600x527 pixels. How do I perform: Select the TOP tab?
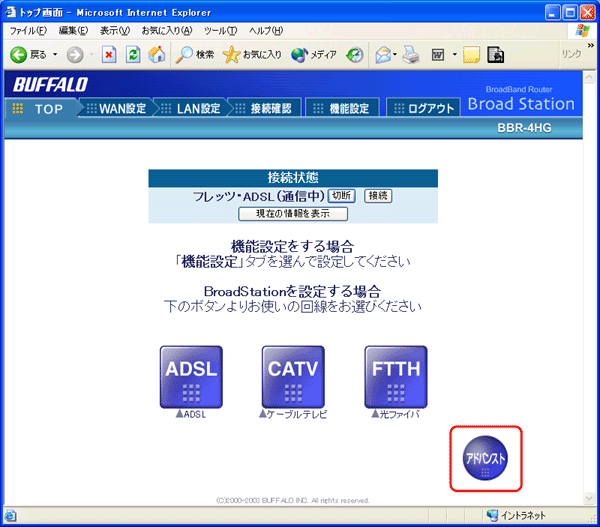point(42,109)
